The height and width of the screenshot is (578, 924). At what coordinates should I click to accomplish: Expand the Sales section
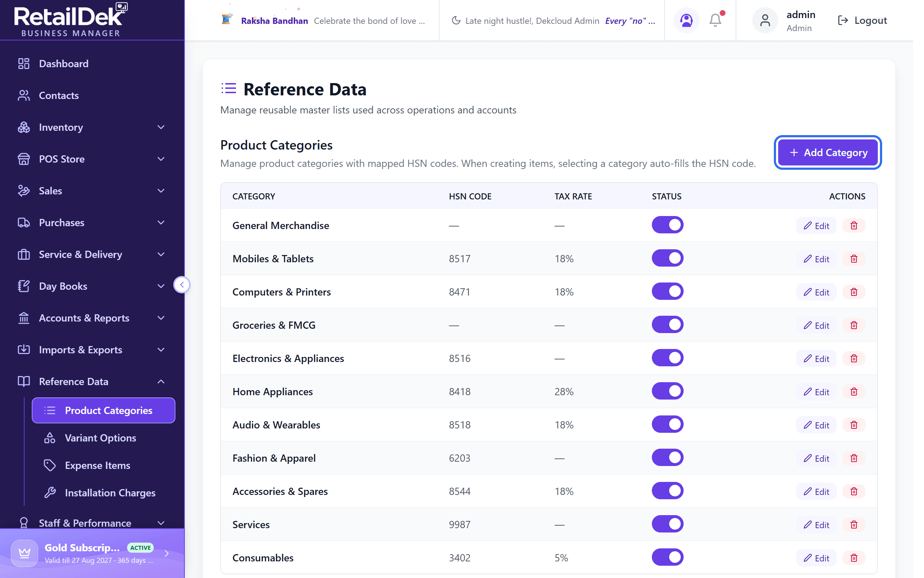[92, 191]
